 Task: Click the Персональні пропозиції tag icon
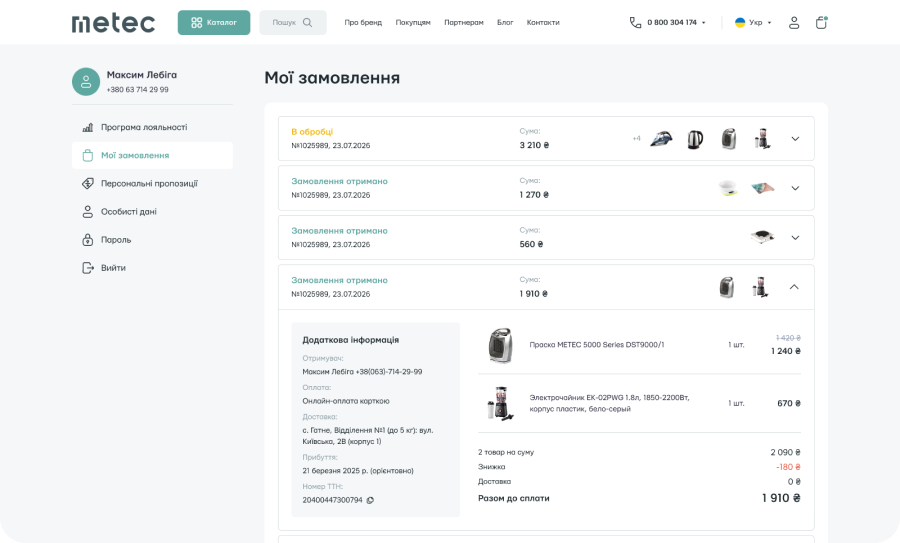pos(87,183)
